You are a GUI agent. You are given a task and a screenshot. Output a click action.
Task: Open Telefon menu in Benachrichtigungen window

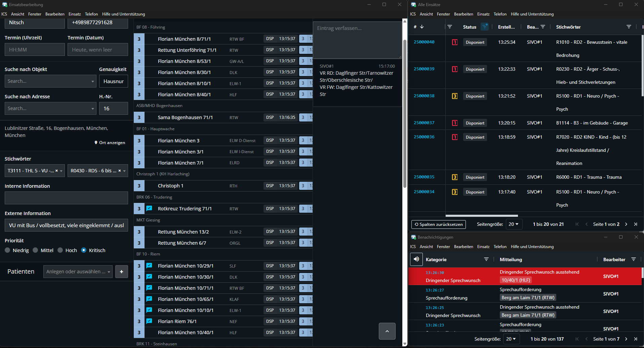tap(500, 247)
